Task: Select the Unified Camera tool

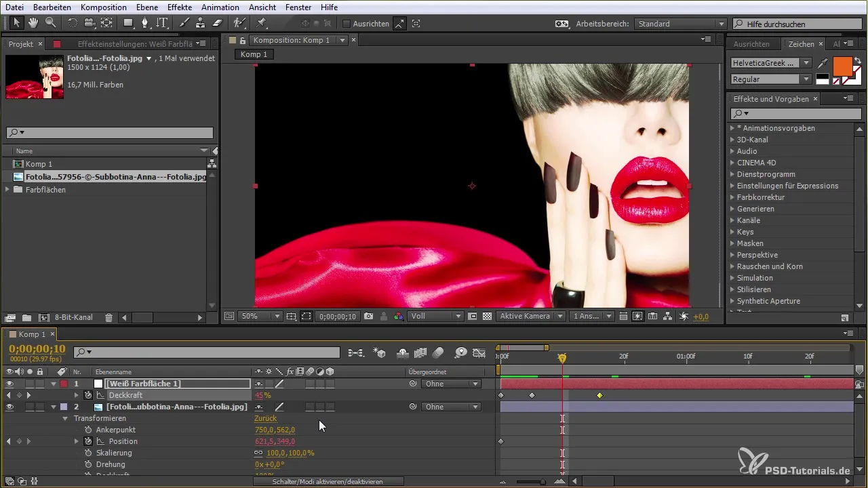Action: [x=89, y=23]
